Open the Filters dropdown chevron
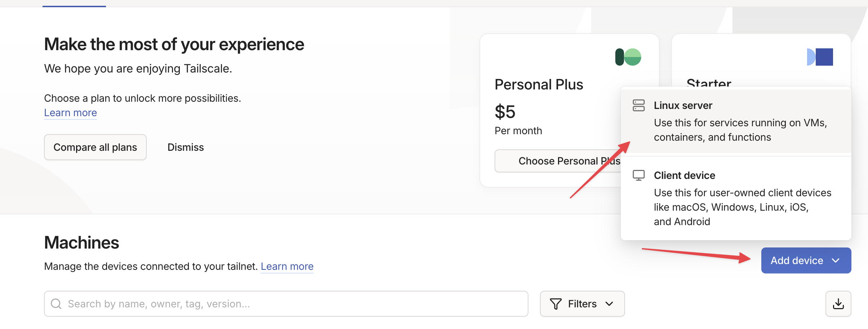This screenshot has height=329, width=868. (609, 304)
